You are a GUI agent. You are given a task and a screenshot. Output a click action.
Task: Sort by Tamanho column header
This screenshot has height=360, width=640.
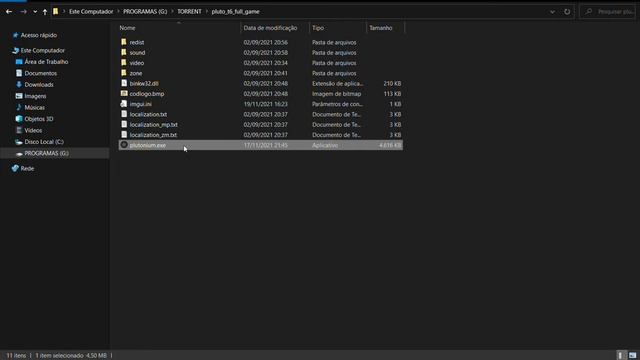380,28
